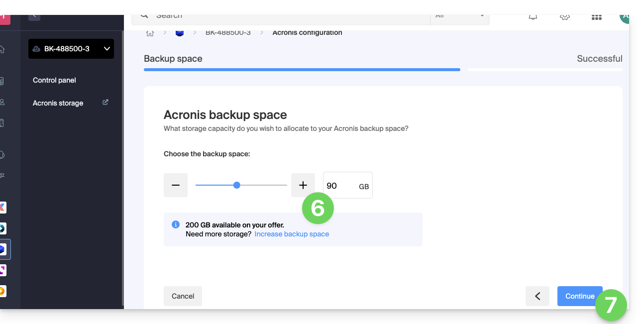Click the home icon in the breadcrumb
644x324 pixels.
coord(150,33)
